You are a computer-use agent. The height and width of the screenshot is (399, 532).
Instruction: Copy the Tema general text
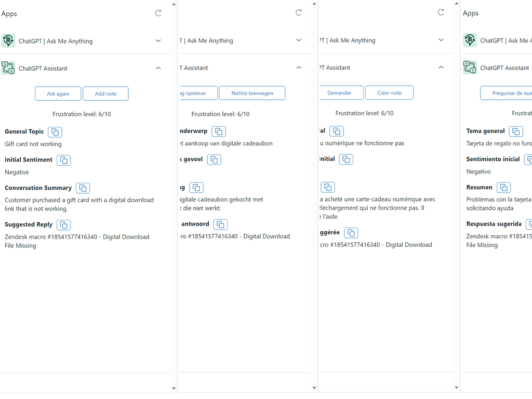click(x=516, y=131)
